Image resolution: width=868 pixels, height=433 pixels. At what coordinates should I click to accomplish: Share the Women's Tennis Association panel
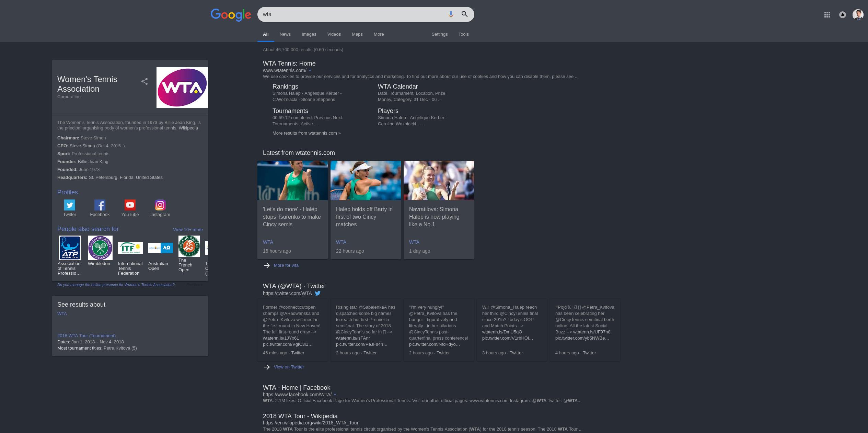coord(144,81)
